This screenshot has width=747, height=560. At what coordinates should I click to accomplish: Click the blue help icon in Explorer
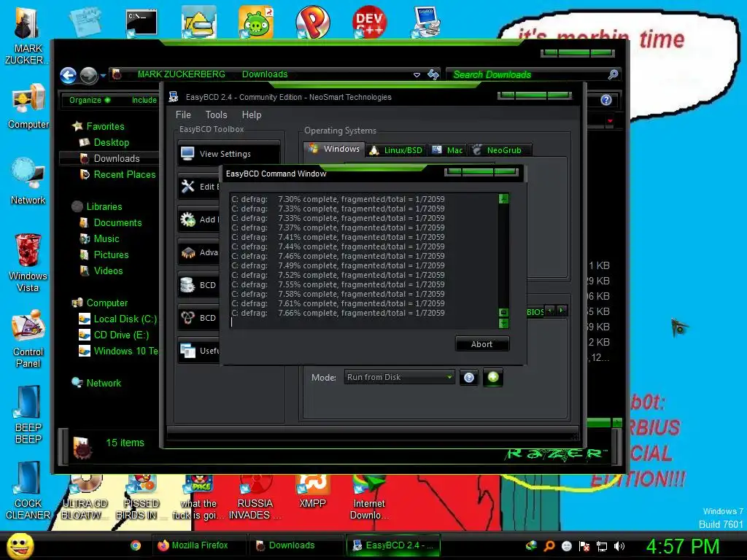606,100
